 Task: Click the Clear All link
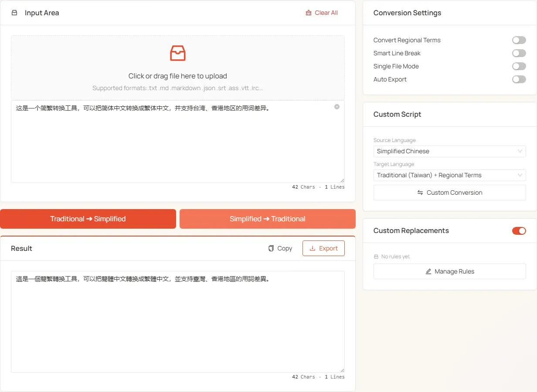tap(322, 13)
